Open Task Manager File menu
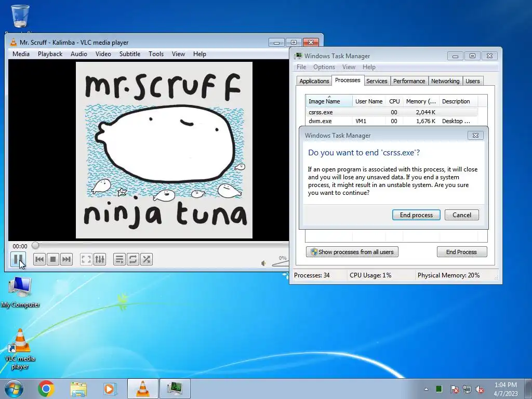This screenshot has height=399, width=532. tap(301, 67)
